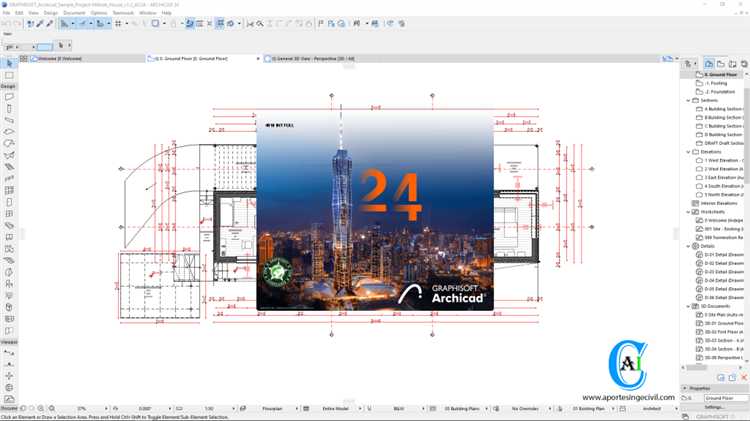Select the Marquee tool in the toolbox

pyautogui.click(x=9, y=75)
